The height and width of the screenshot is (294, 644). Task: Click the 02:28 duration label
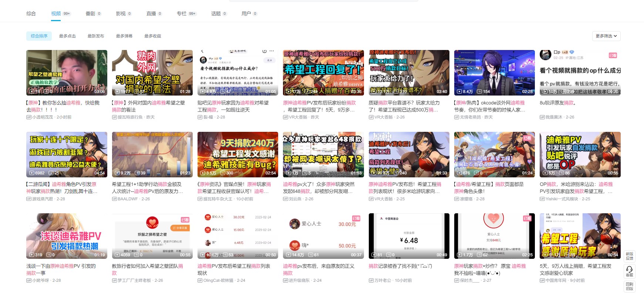point(527,91)
